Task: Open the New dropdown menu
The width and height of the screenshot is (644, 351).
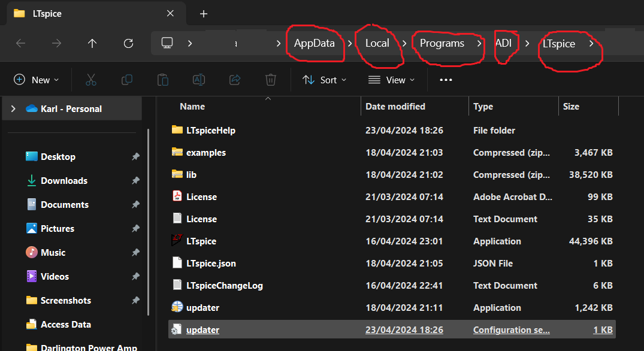Action: pyautogui.click(x=36, y=80)
